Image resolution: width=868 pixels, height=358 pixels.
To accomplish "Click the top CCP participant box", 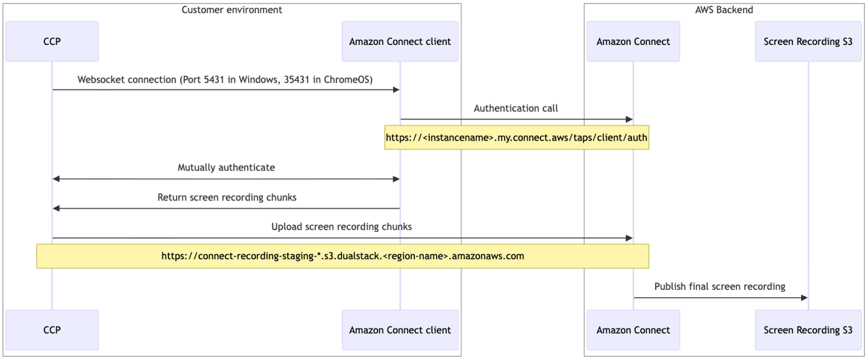I will (x=52, y=42).
